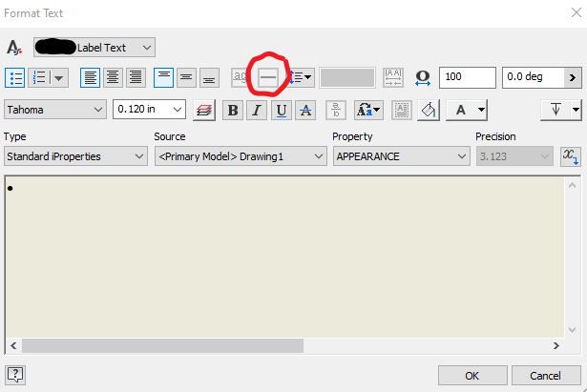Screen dimensions: 587x392
Task: Click the fit text width icon
Action: (393, 78)
